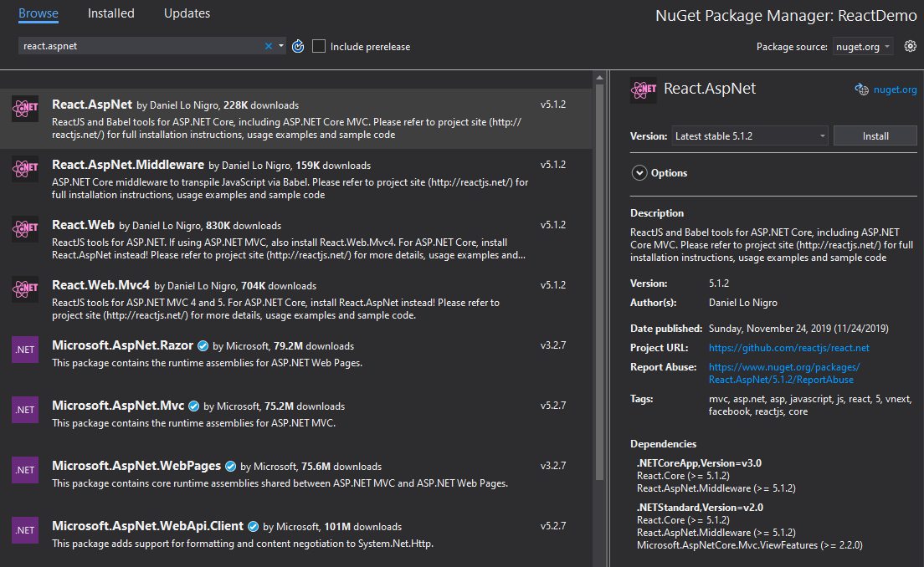
Task: Select the Microsoft.AspNet.WebPages package title
Action: [136, 466]
